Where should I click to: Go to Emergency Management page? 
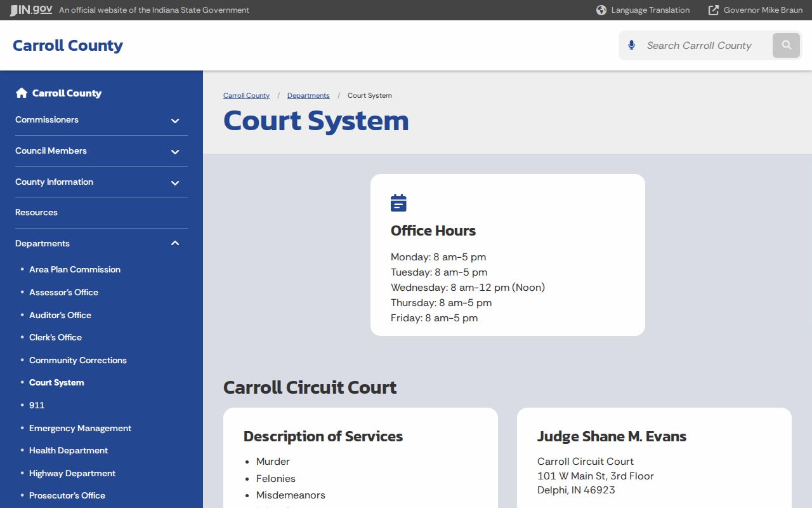tap(80, 428)
